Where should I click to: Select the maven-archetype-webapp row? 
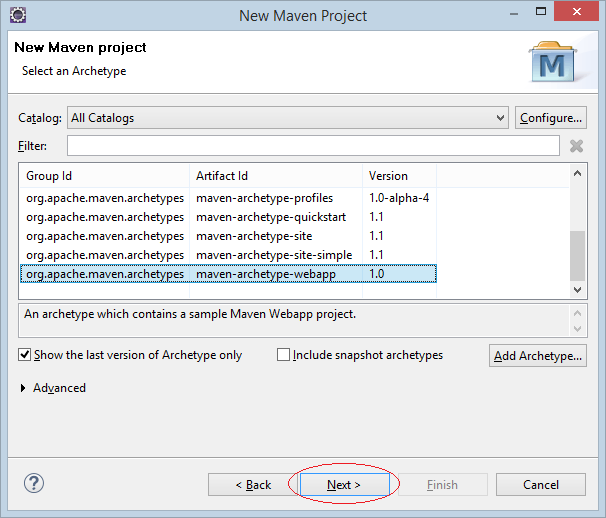(228, 274)
